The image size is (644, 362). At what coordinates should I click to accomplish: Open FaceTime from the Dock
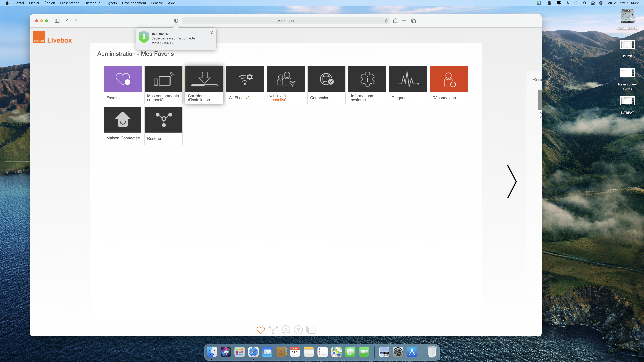point(364,352)
